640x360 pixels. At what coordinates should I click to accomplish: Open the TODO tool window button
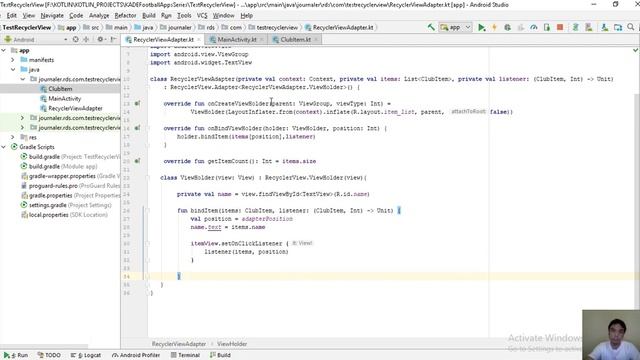[49, 355]
